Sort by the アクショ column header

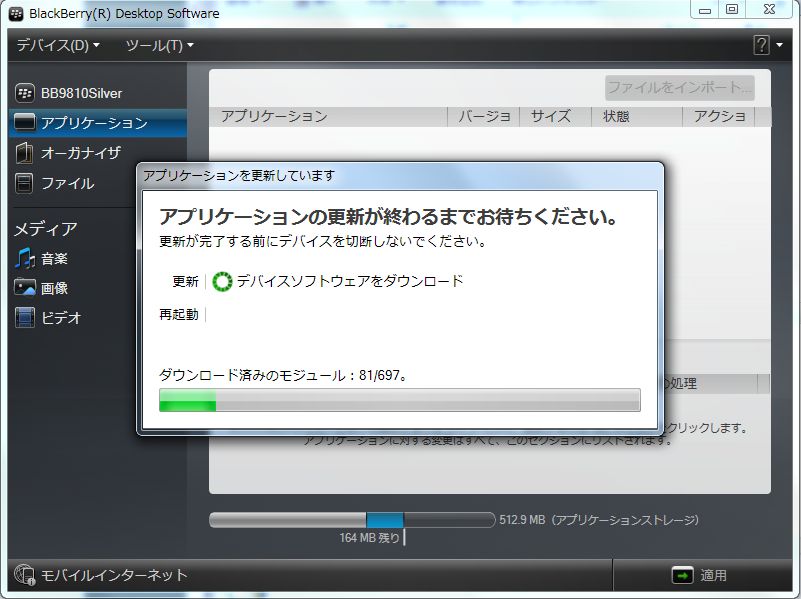(719, 116)
